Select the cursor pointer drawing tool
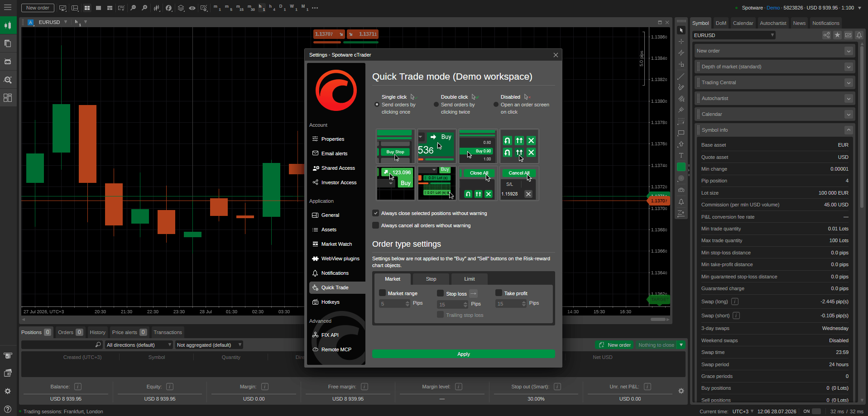868x416 pixels. [681, 30]
